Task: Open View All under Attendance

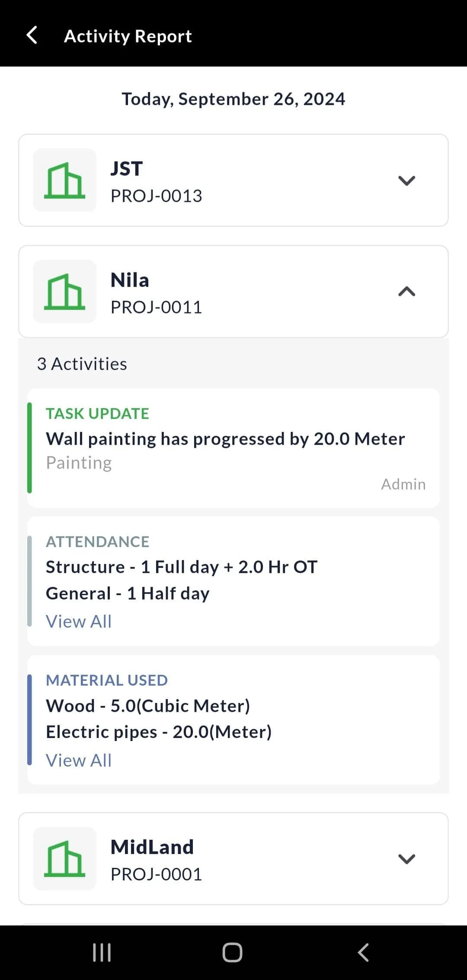Action: (x=79, y=622)
